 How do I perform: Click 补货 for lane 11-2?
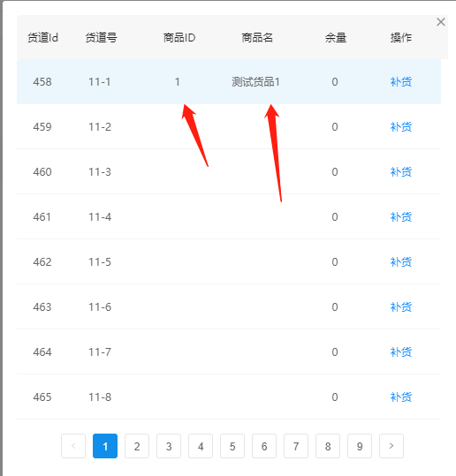point(400,127)
